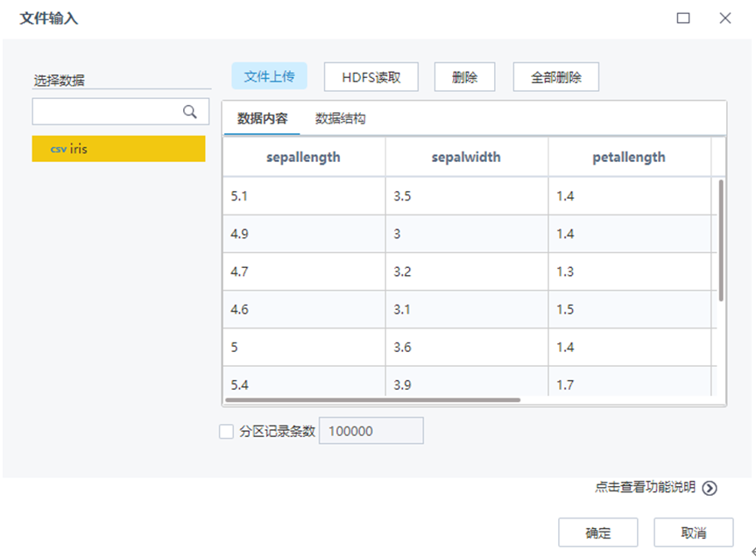Click the partition record count field showing 100000
The width and height of the screenshot is (756, 557).
coord(371,431)
